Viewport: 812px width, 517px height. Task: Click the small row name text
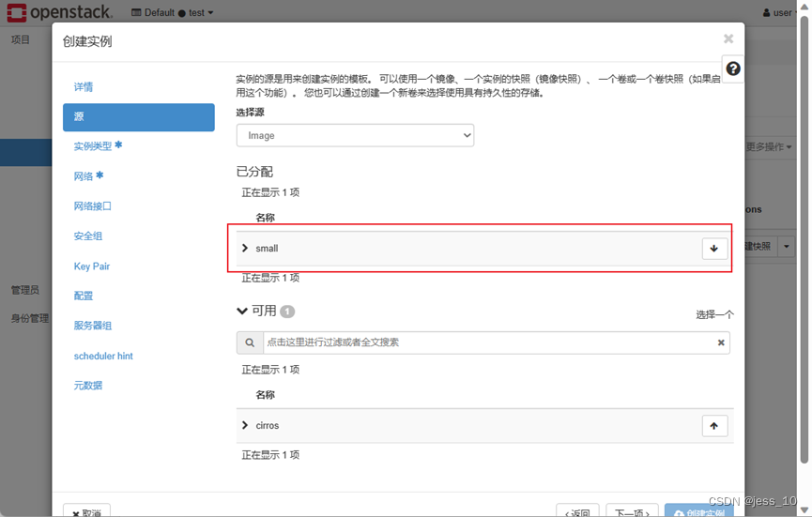click(267, 249)
